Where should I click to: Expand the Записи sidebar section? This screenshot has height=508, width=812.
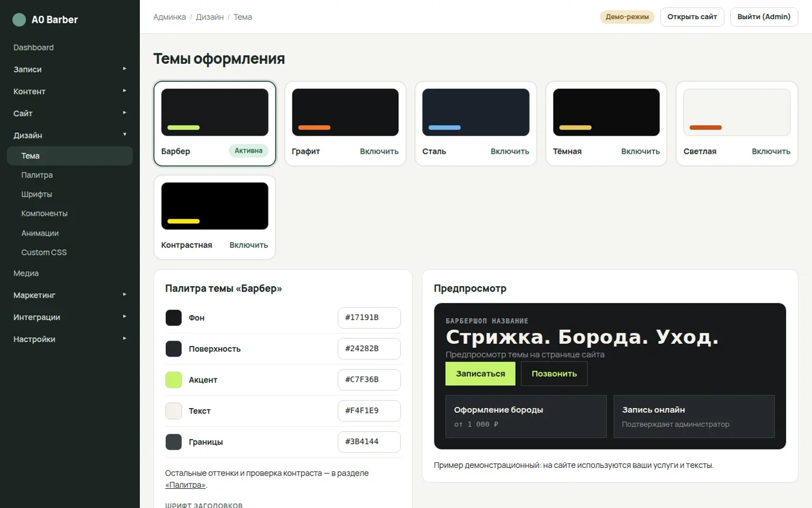70,69
